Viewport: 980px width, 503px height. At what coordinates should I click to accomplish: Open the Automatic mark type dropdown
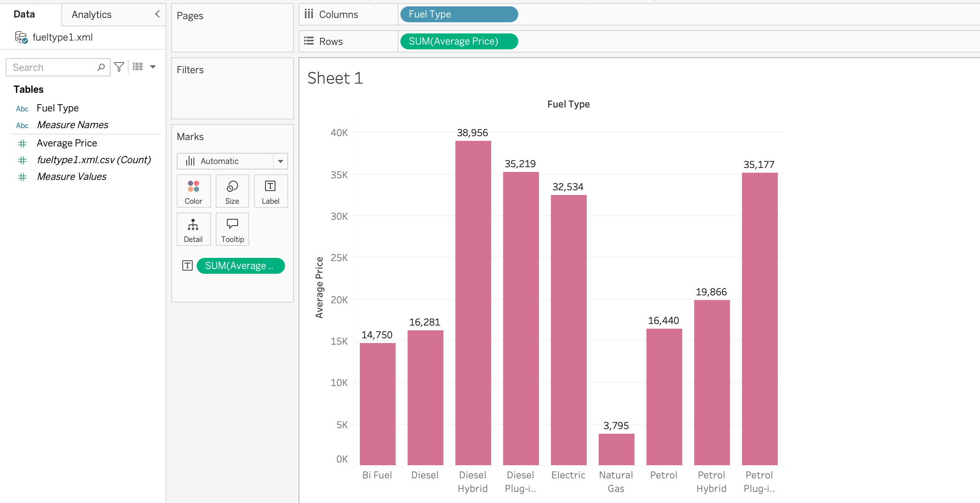pyautogui.click(x=280, y=161)
